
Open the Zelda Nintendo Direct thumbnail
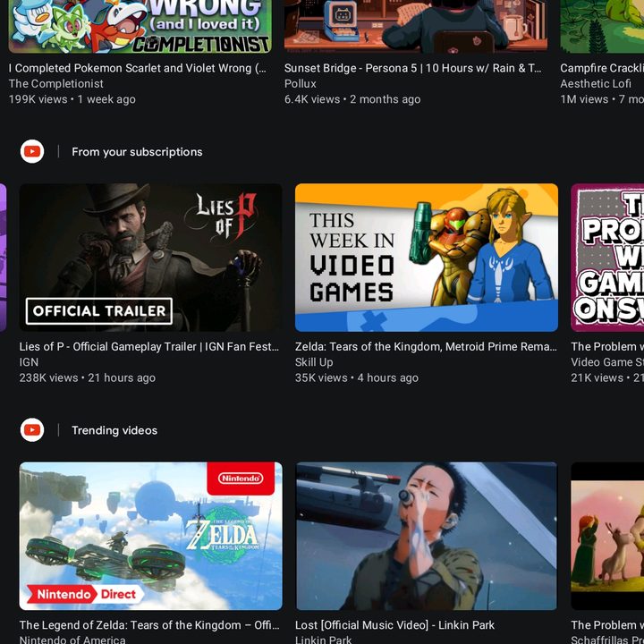(151, 536)
